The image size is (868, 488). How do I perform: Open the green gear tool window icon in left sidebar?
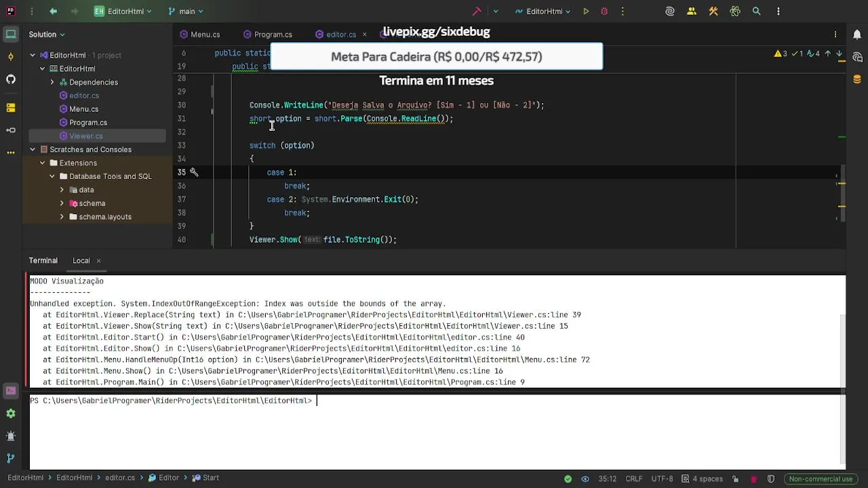point(10,413)
